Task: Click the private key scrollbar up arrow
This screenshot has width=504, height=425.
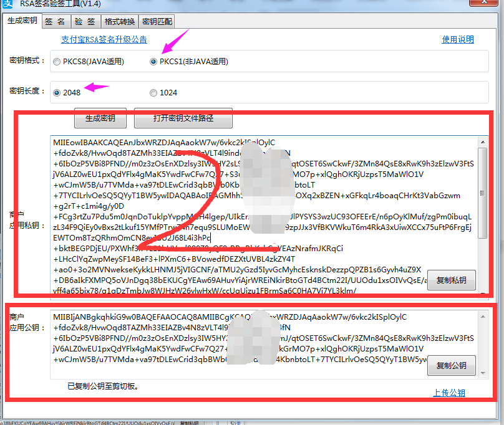Action: coord(483,141)
